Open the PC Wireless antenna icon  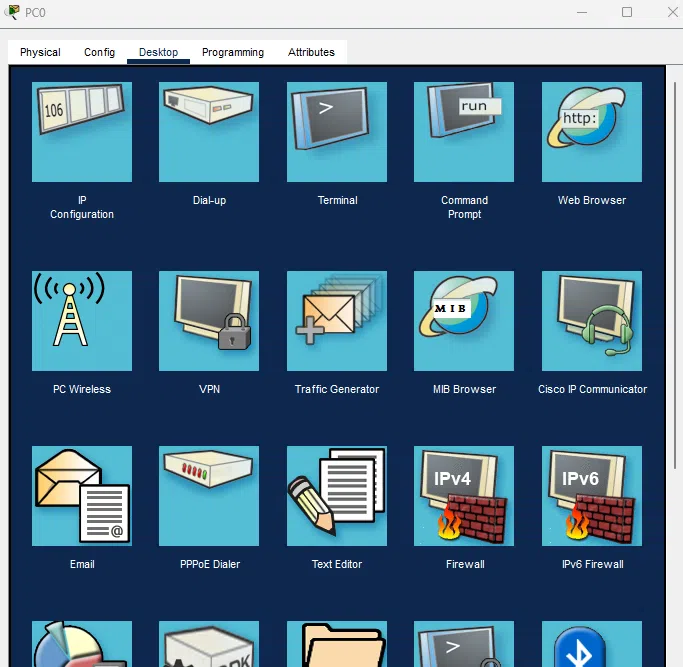82,321
